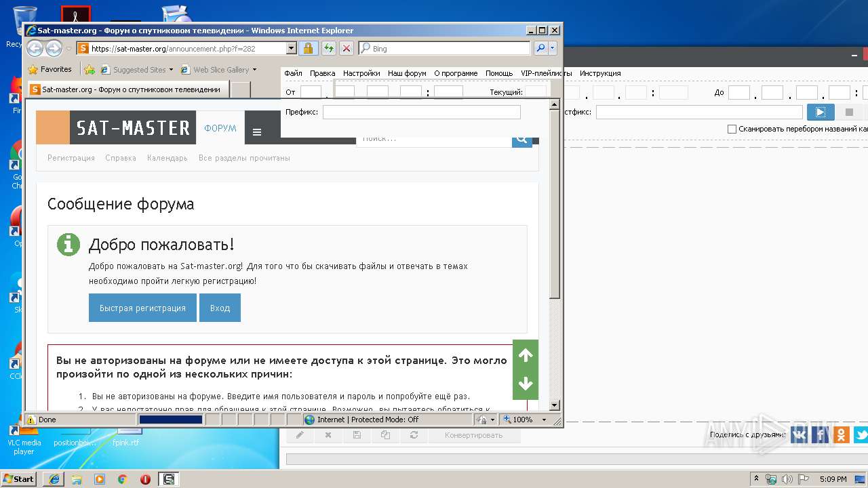Share via VK social icon
This screenshot has height=488, width=868.
800,434
